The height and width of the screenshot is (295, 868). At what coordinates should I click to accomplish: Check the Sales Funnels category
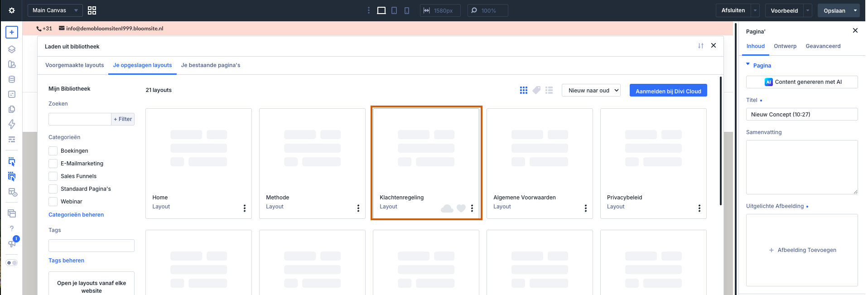coord(53,176)
